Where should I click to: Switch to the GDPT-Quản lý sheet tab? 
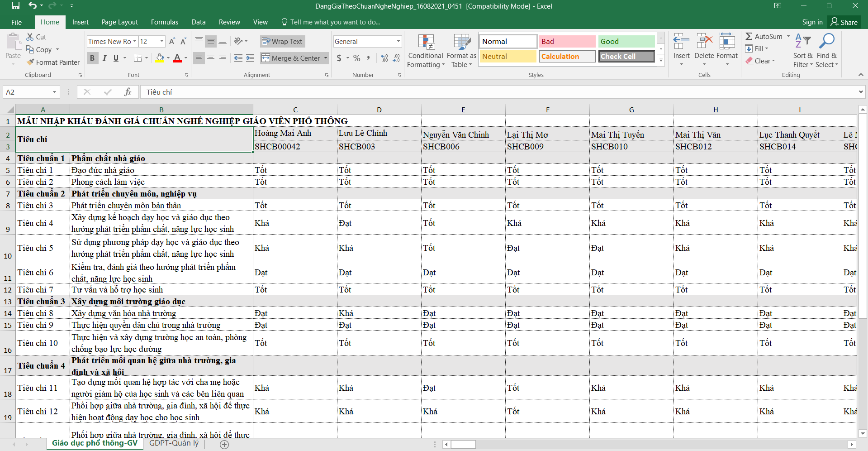(174, 443)
